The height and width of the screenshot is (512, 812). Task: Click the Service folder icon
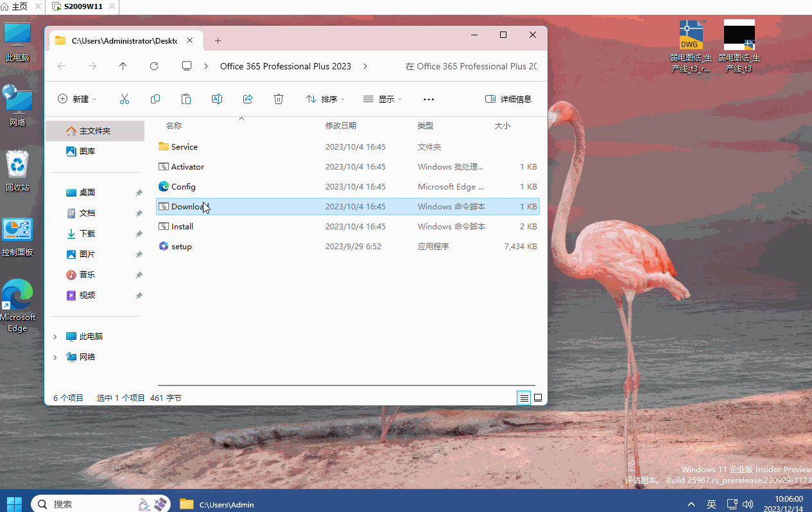[163, 146]
